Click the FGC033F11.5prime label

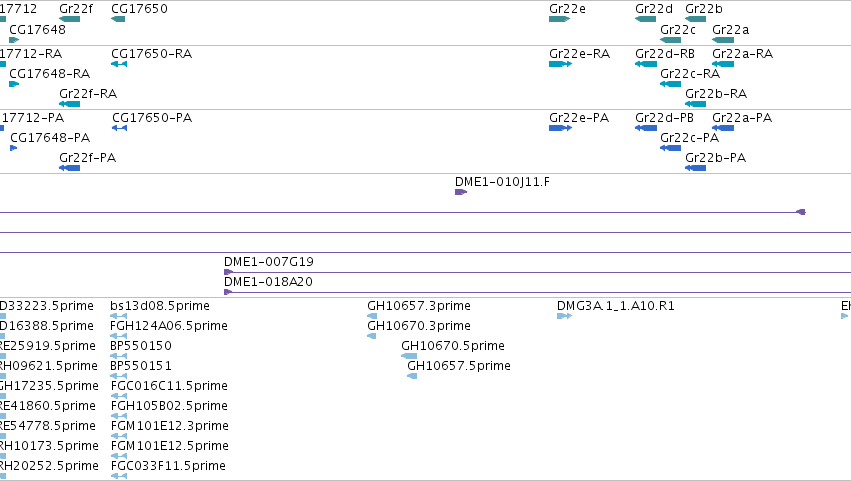[168, 466]
